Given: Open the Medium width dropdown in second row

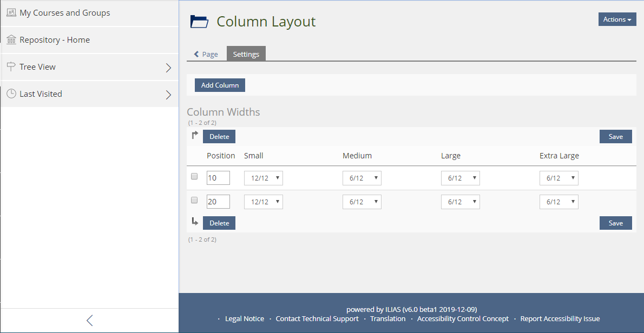Looking at the screenshot, I should click(362, 202).
